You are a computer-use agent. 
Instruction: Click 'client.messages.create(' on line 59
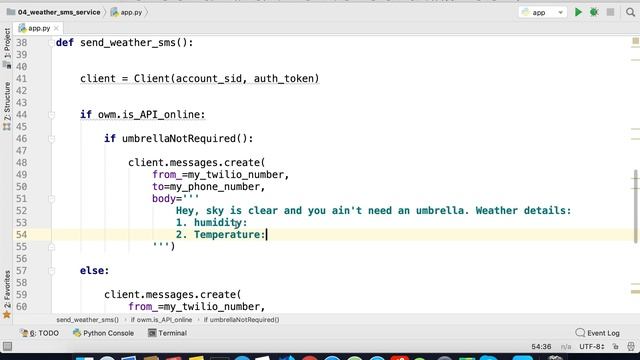pyautogui.click(x=173, y=295)
